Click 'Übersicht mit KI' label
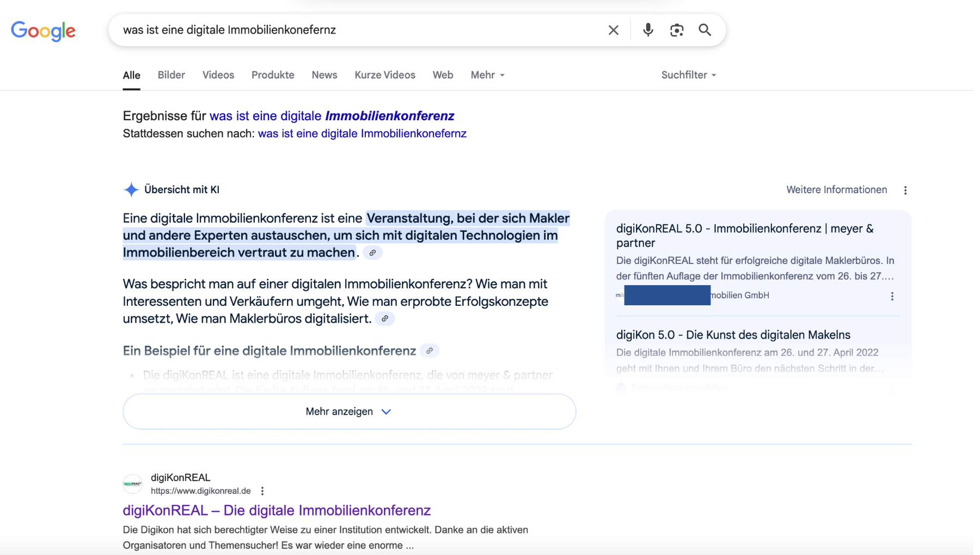980x555 pixels. coord(182,189)
